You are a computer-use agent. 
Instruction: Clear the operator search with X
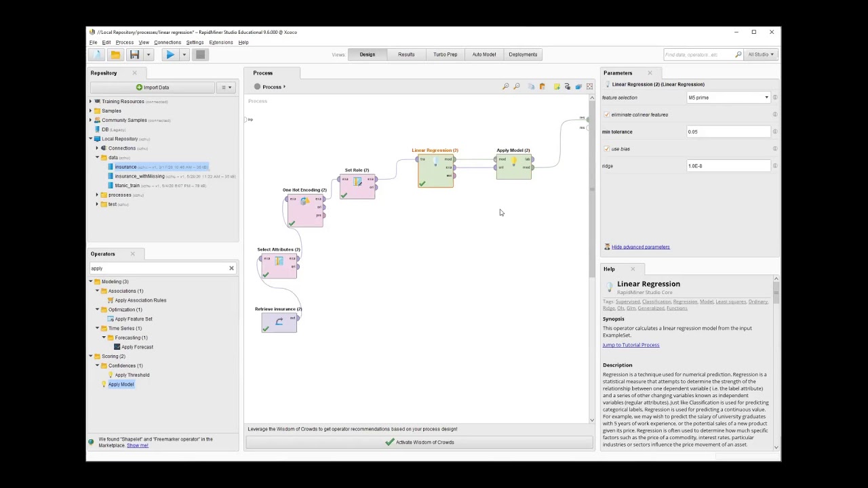click(231, 268)
